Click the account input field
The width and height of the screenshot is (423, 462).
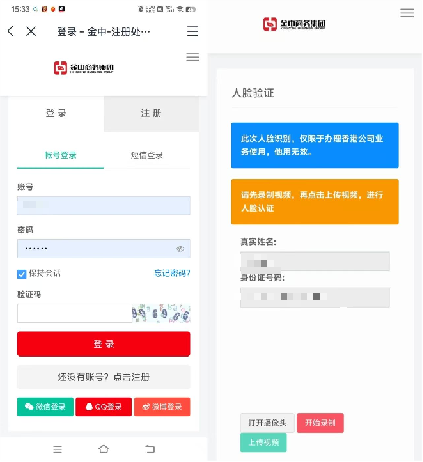[x=104, y=205]
